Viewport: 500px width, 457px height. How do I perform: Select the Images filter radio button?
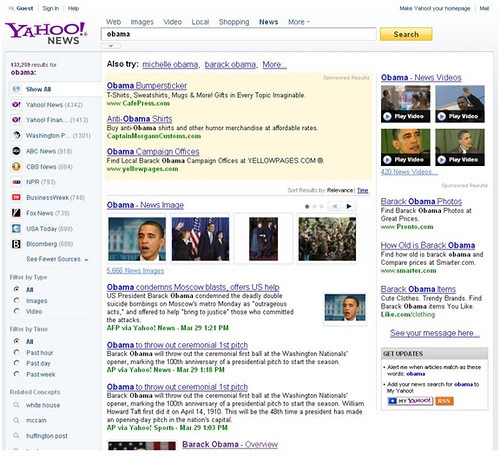coord(16,300)
